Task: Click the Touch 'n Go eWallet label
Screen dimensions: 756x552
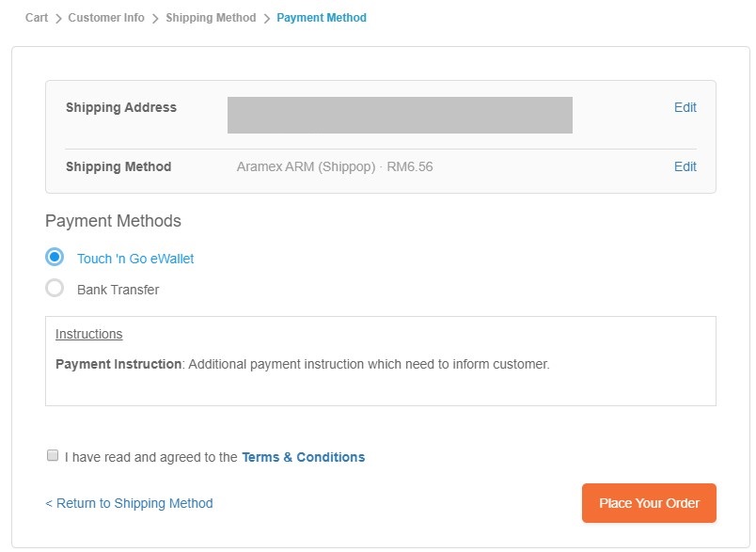Action: tap(135, 259)
